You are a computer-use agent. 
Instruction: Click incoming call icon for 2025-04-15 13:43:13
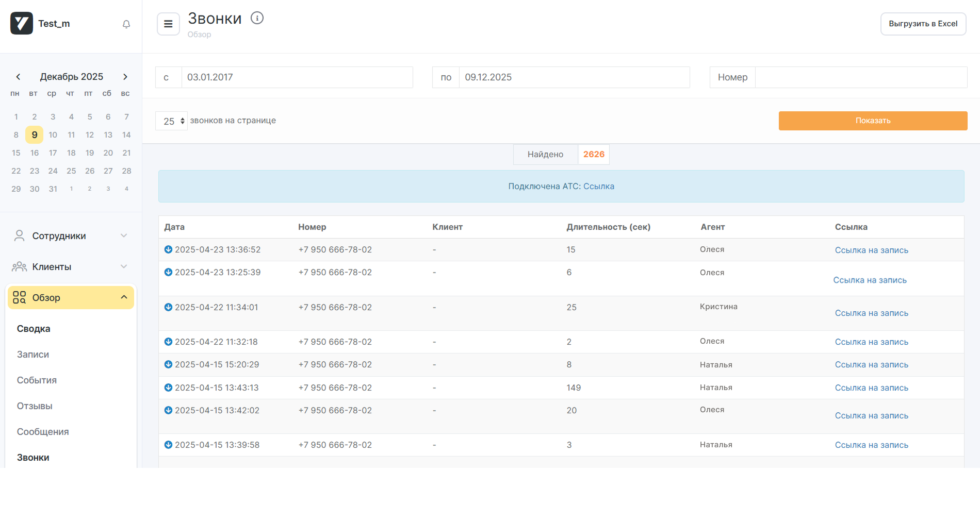(x=168, y=388)
